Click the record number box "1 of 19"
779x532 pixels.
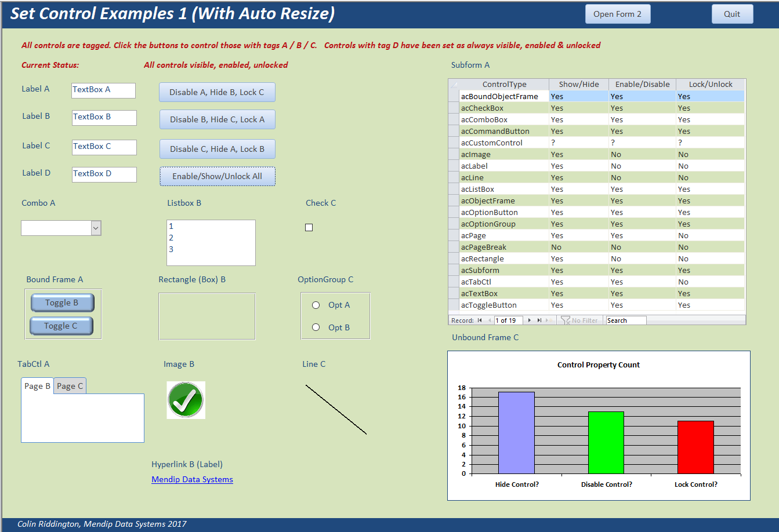[x=508, y=320]
